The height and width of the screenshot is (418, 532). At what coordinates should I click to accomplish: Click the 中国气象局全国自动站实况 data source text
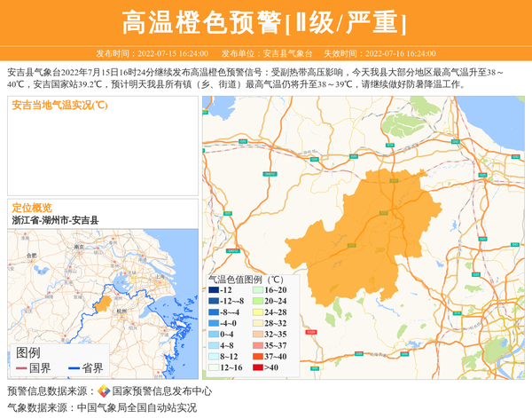[x=137, y=408]
